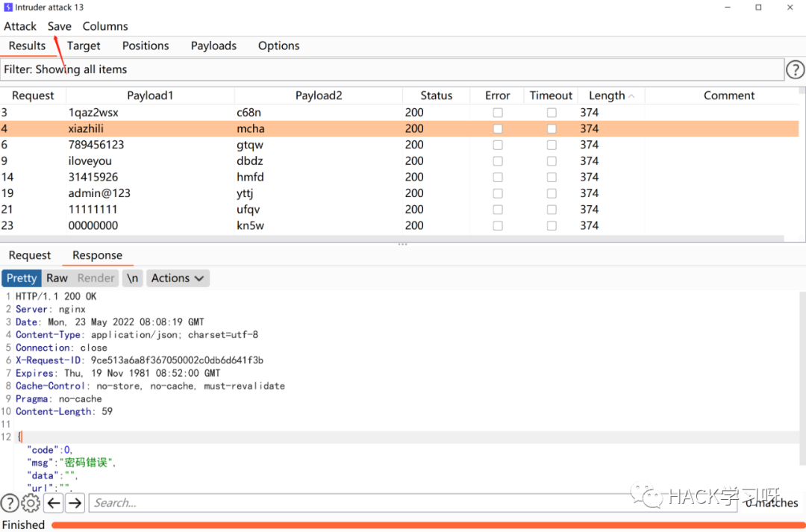Show the Response tab
Screen dimensions: 806x532
pos(97,255)
